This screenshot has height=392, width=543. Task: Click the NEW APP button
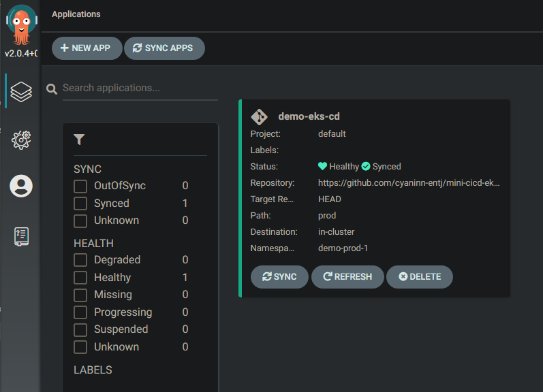tap(87, 48)
